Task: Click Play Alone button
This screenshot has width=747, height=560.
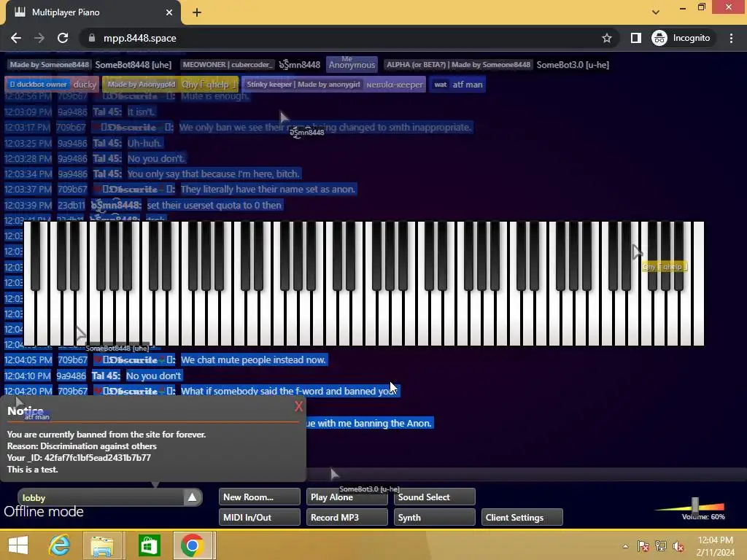Action: (347, 497)
